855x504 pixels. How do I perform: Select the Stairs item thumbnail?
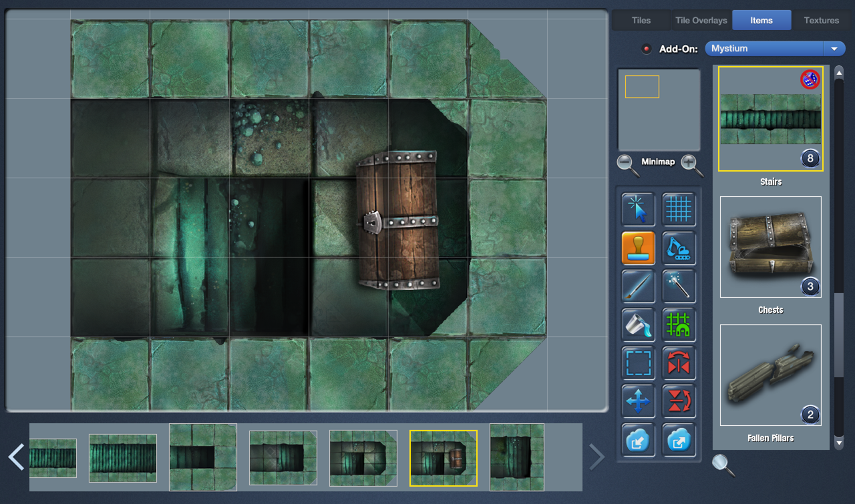(771, 119)
